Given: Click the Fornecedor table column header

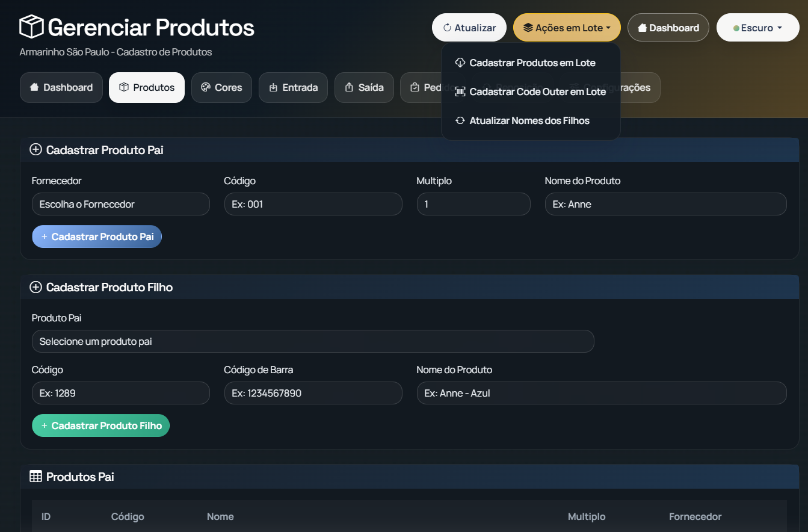Looking at the screenshot, I should pos(695,516).
